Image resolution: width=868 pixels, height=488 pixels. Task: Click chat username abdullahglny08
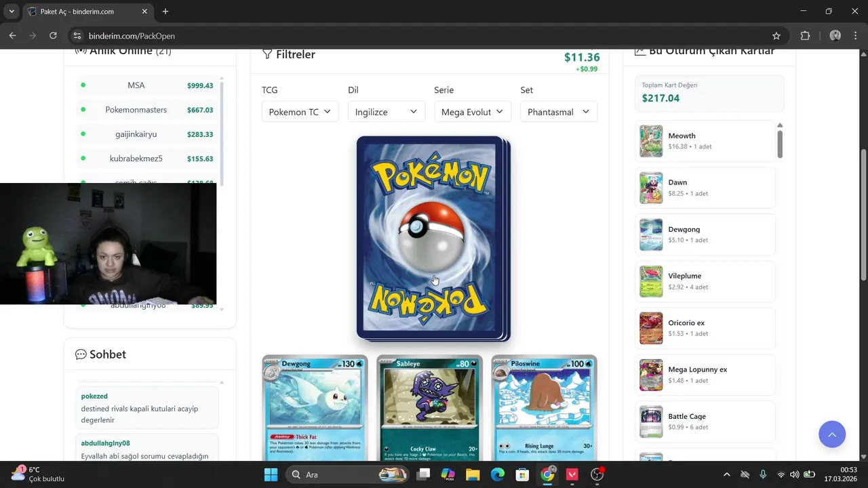(x=105, y=443)
